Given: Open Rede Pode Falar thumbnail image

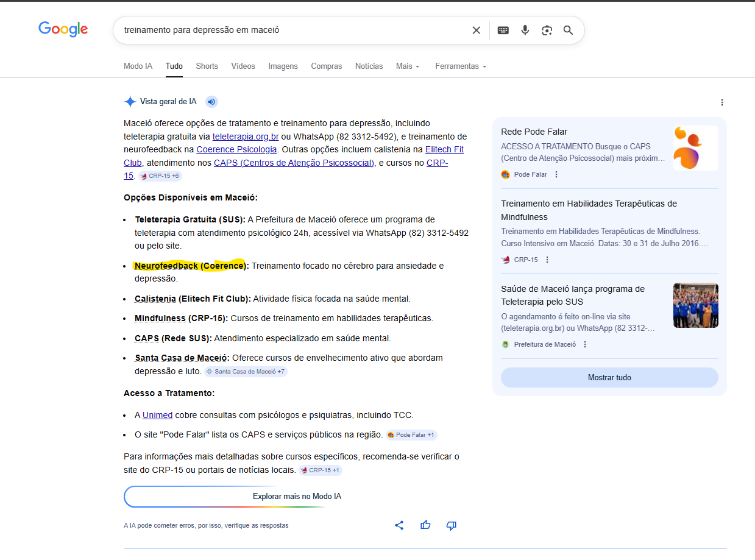Looking at the screenshot, I should tap(696, 148).
